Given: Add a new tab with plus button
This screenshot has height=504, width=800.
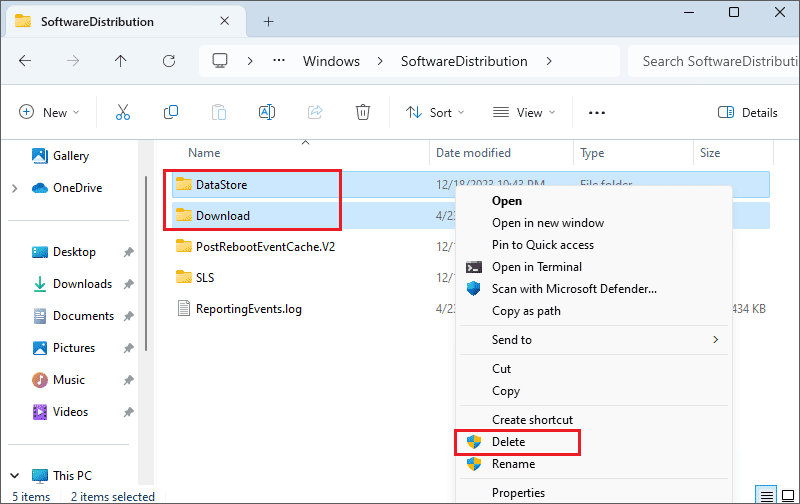Looking at the screenshot, I should pyautogui.click(x=268, y=21).
